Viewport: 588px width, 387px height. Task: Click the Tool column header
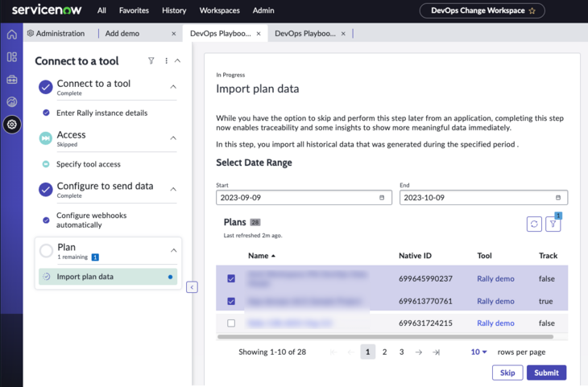click(x=484, y=256)
